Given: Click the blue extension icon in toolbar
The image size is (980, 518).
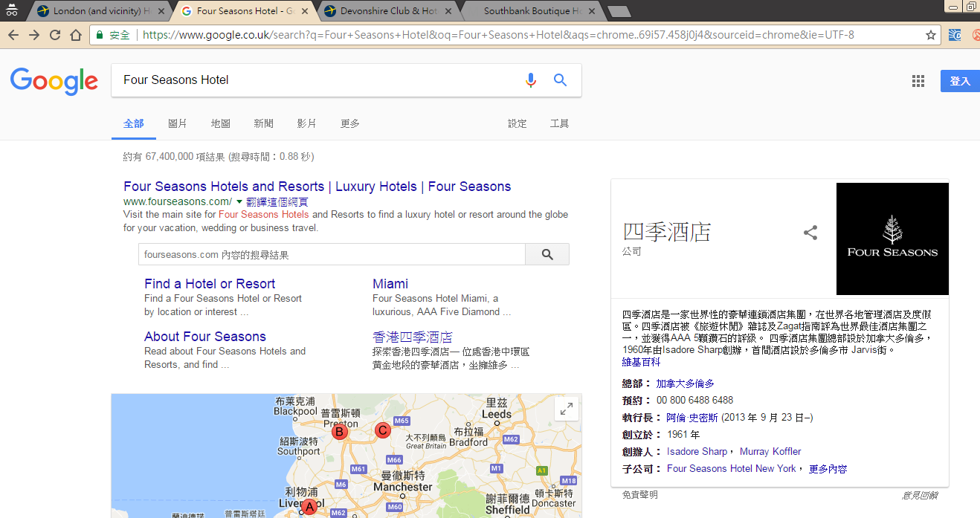Looking at the screenshot, I should pos(955,35).
